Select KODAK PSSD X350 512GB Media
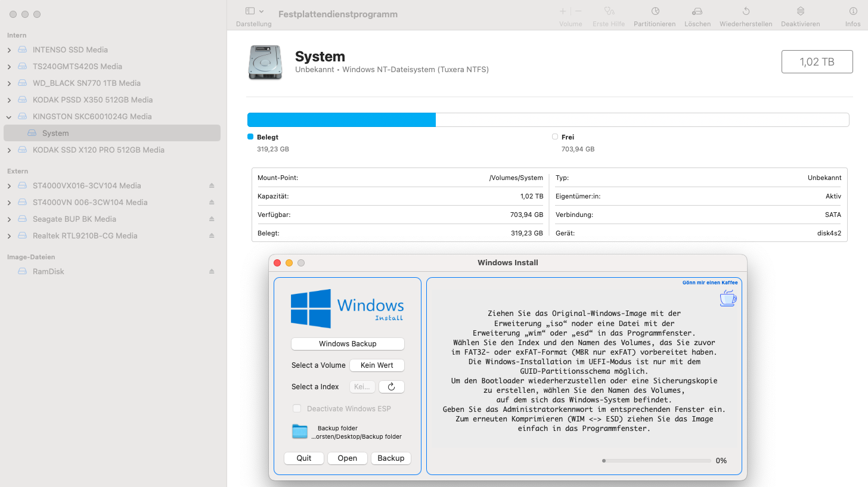Image resolution: width=868 pixels, height=487 pixels. coord(92,100)
